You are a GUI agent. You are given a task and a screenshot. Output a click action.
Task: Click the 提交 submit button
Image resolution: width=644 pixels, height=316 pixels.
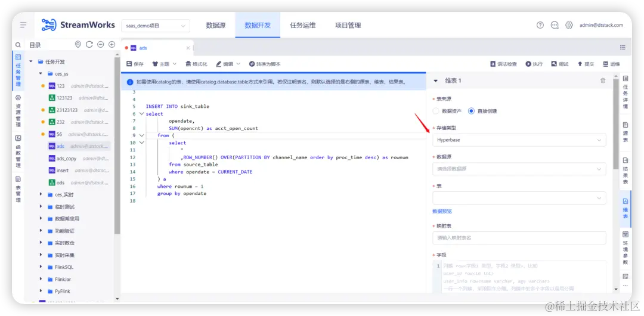coord(586,64)
